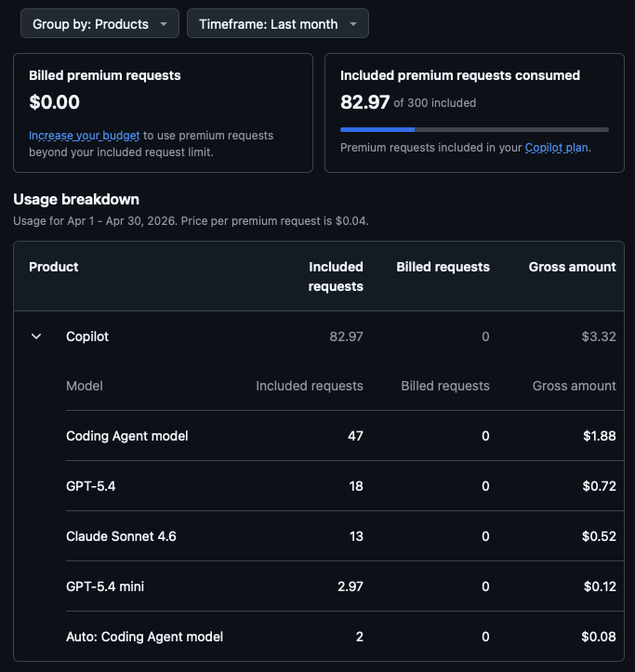Image resolution: width=635 pixels, height=672 pixels.
Task: Click the Billed premium requests card title
Action: point(105,75)
